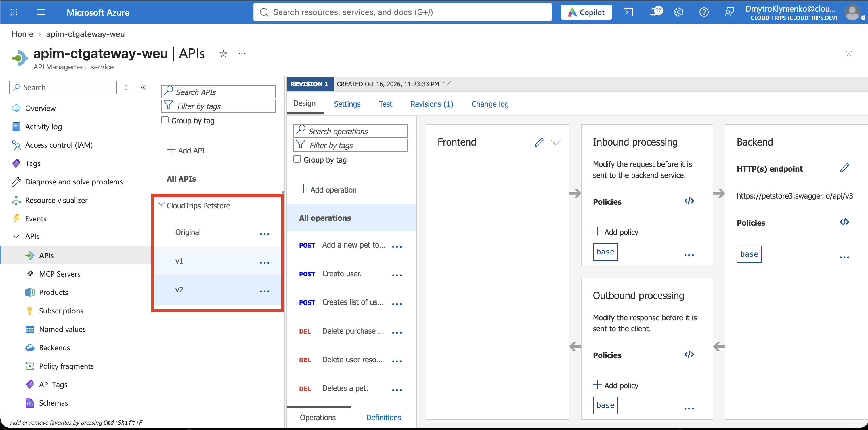Image resolution: width=868 pixels, height=430 pixels.
Task: Open Backend base policy ellipsis menu
Action: click(844, 258)
